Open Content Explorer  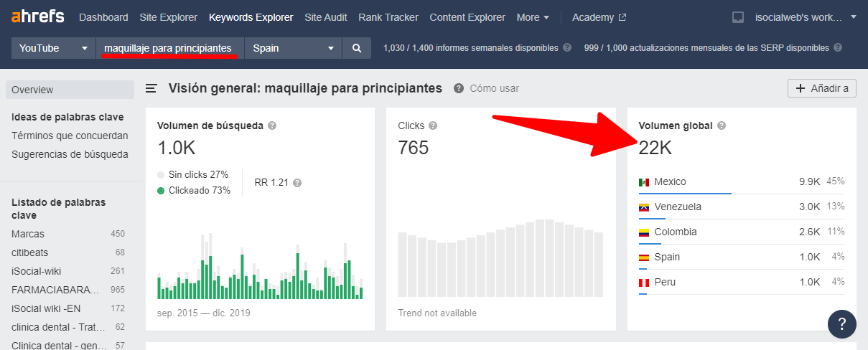pos(467,17)
